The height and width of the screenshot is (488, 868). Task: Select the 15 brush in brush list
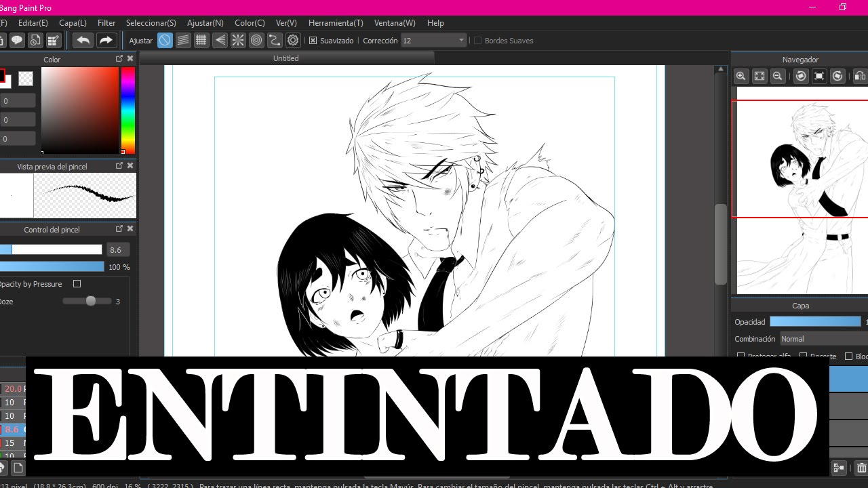[x=13, y=443]
